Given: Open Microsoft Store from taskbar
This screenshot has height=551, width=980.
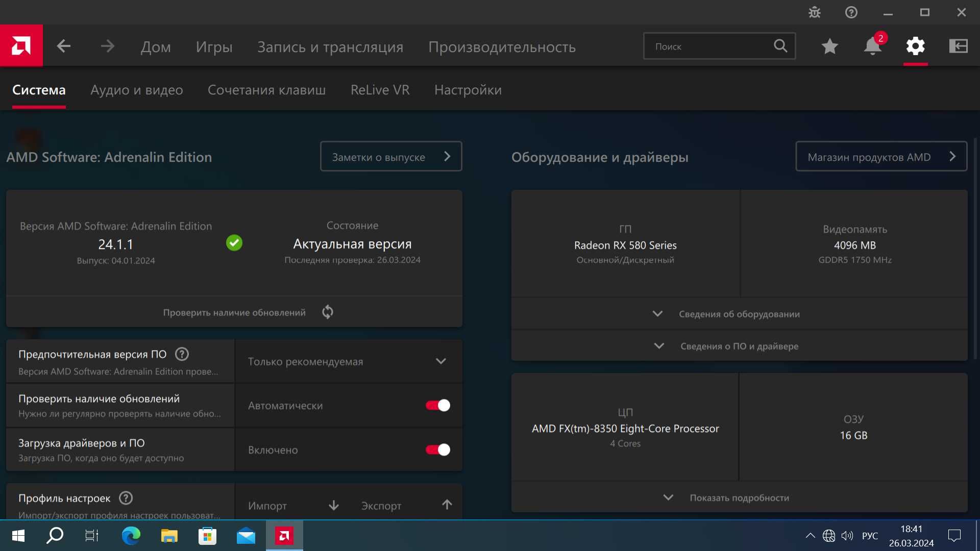Looking at the screenshot, I should point(207,536).
